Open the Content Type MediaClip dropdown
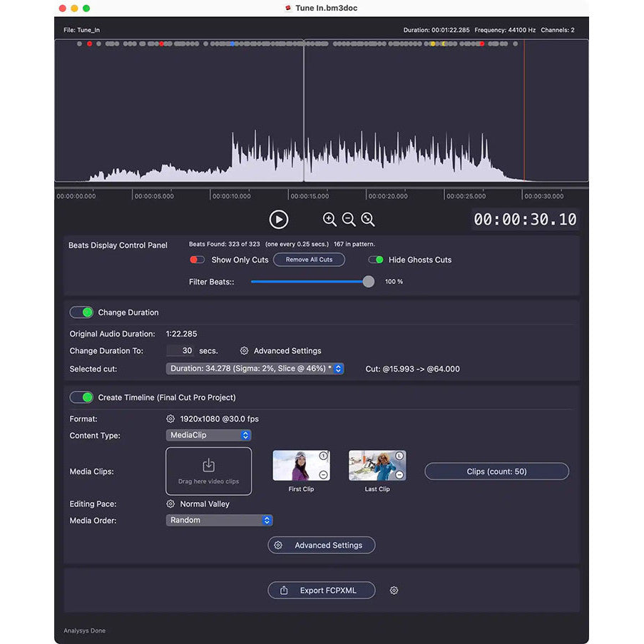The height and width of the screenshot is (644, 644). [x=209, y=435]
